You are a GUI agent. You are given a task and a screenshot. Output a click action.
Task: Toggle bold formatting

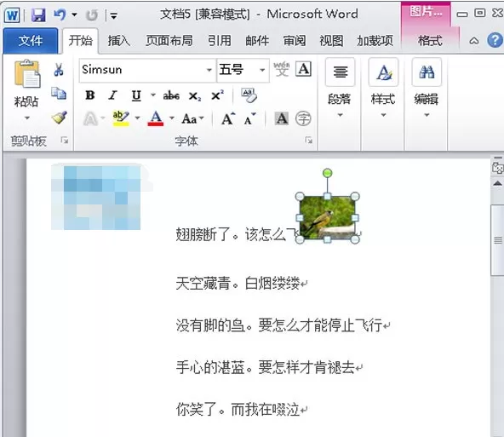(x=90, y=95)
